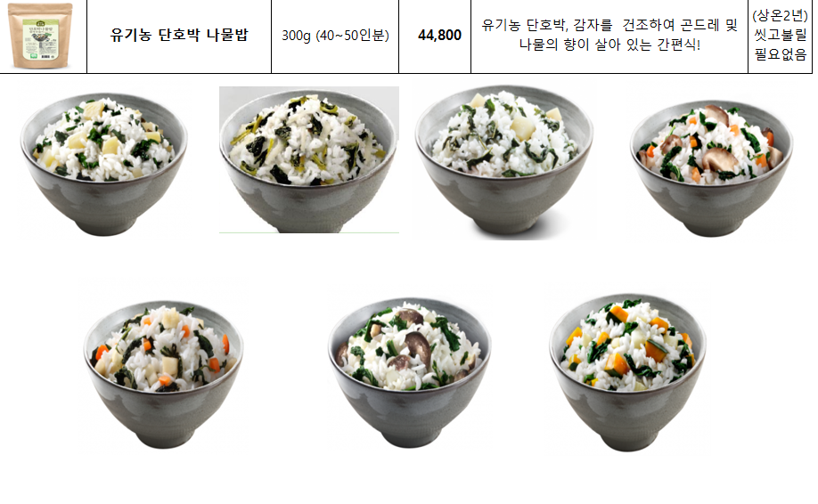The height and width of the screenshot is (504, 818).
Task: Click the bottom-left bowl with carrot and potato
Action: point(163,374)
